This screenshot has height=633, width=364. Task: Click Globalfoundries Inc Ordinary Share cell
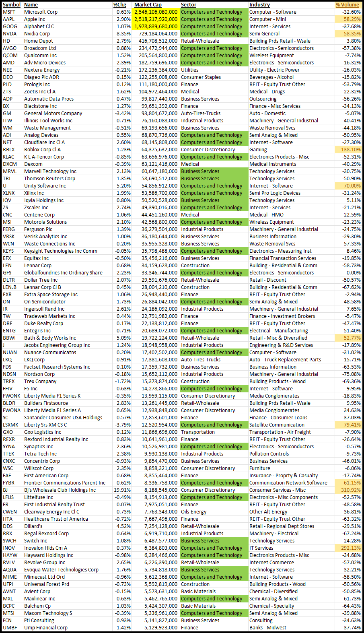coord(63,273)
